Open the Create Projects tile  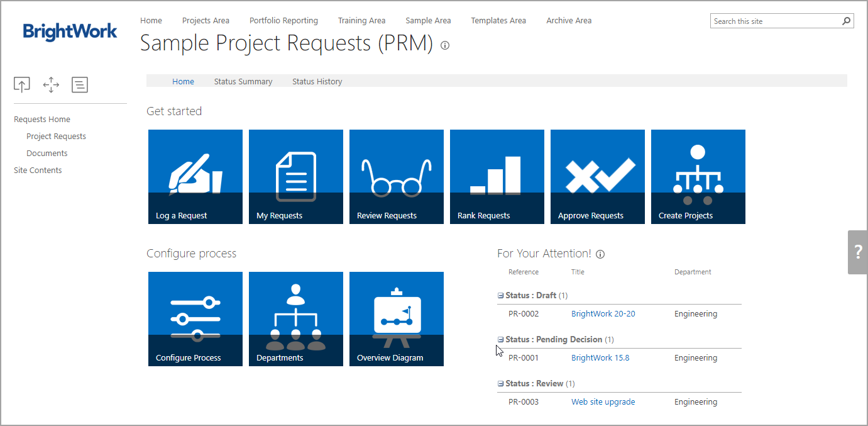pyautogui.click(x=698, y=177)
